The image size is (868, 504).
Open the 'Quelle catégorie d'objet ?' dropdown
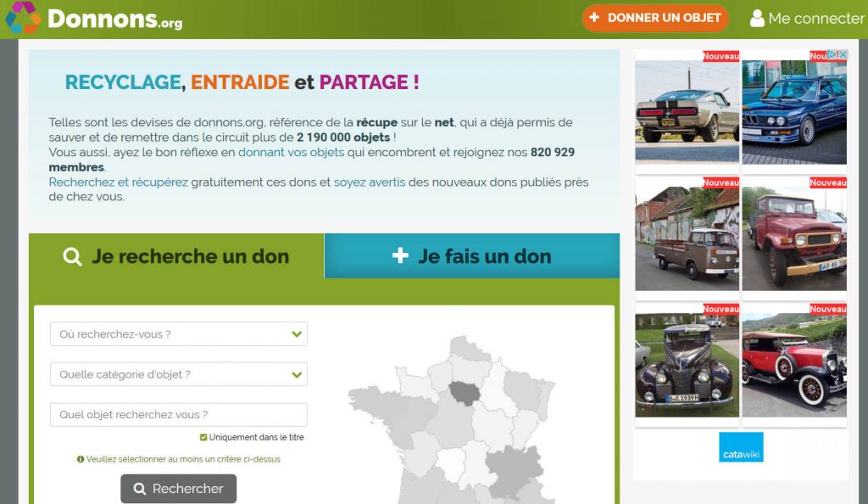178,374
